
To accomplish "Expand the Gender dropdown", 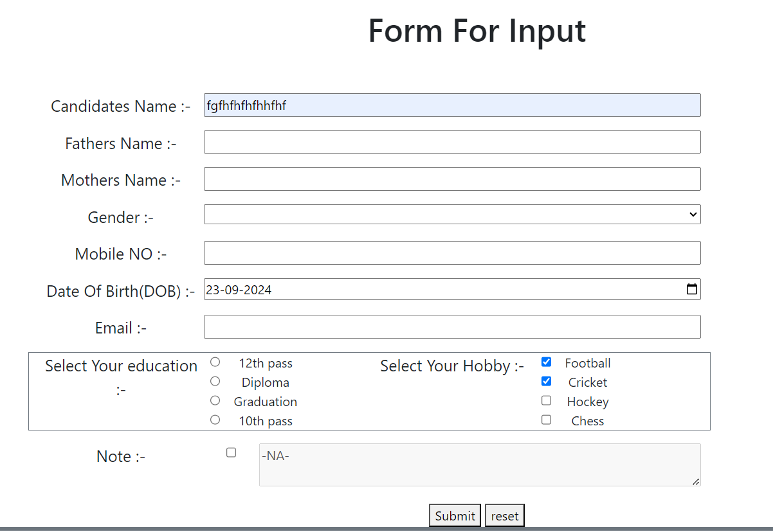I will [x=451, y=215].
